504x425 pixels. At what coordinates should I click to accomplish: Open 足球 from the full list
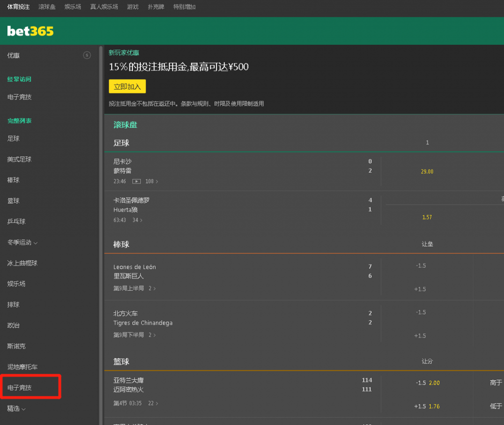[x=15, y=138]
